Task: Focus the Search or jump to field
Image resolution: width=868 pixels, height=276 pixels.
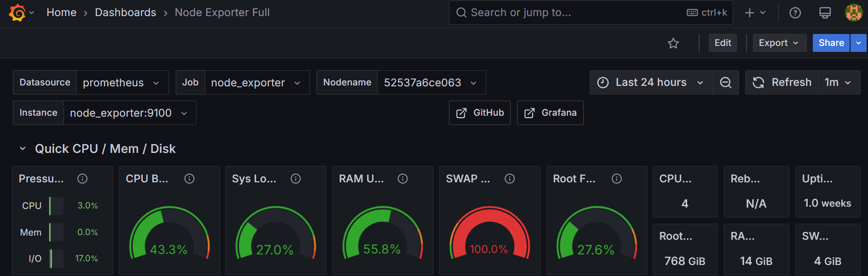Action: tap(591, 12)
